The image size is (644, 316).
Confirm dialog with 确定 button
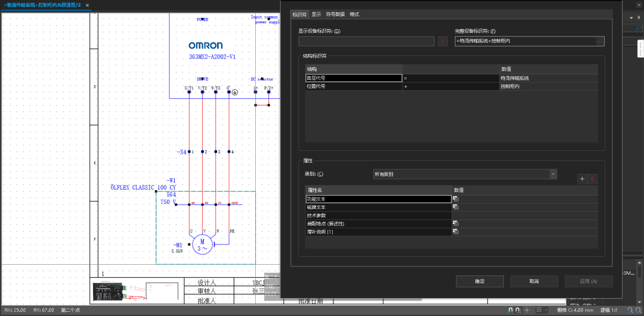point(479,281)
